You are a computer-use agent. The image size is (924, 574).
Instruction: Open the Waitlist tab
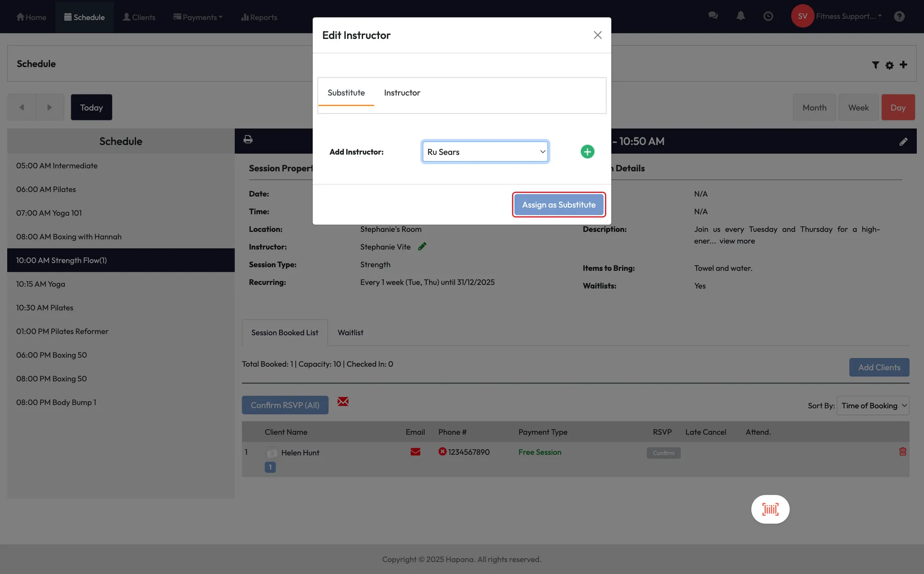coord(350,333)
